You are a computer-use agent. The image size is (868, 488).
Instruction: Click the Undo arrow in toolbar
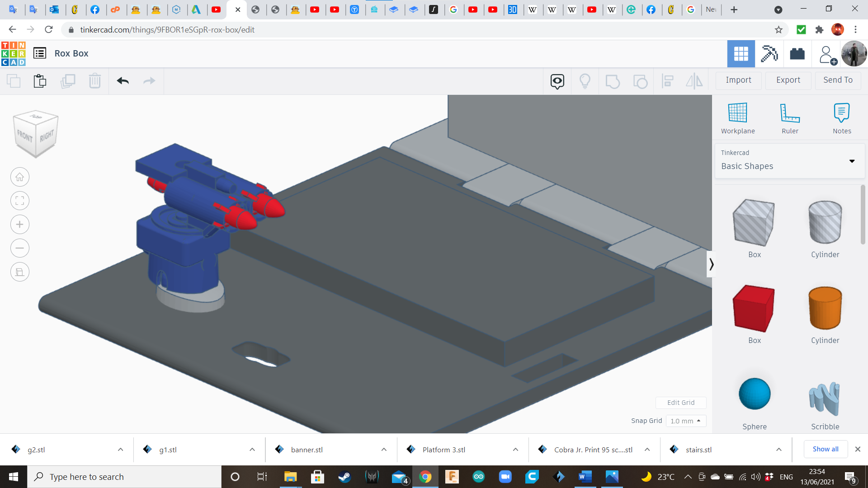click(x=123, y=81)
